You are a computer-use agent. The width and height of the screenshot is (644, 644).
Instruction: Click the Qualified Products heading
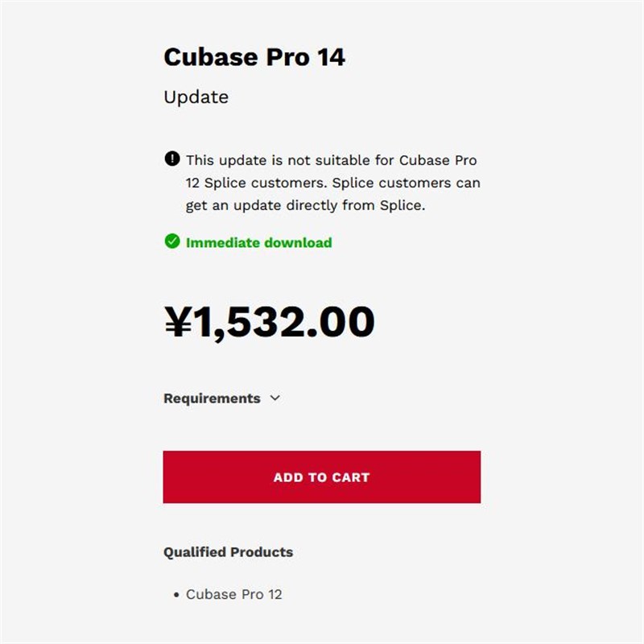point(228,552)
